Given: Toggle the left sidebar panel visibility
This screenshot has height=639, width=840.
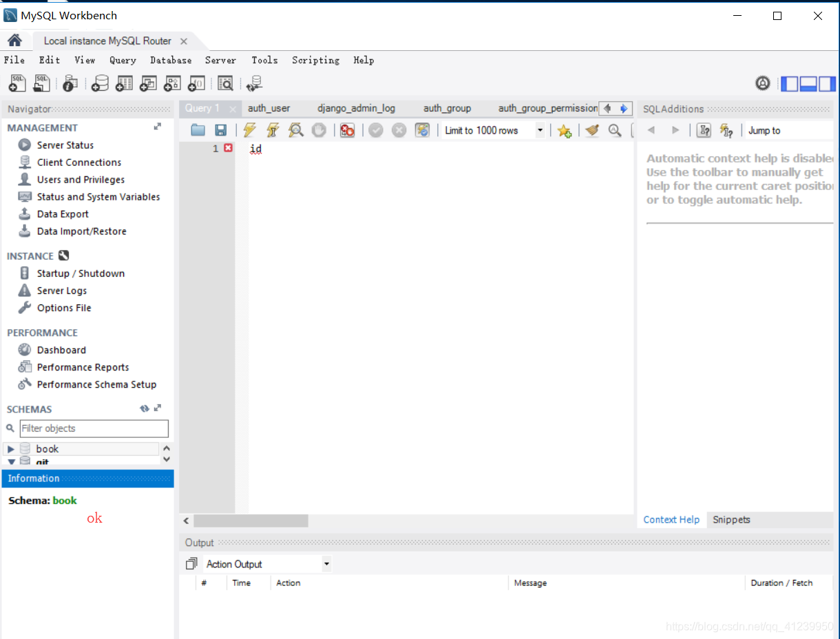Looking at the screenshot, I should click(x=789, y=84).
